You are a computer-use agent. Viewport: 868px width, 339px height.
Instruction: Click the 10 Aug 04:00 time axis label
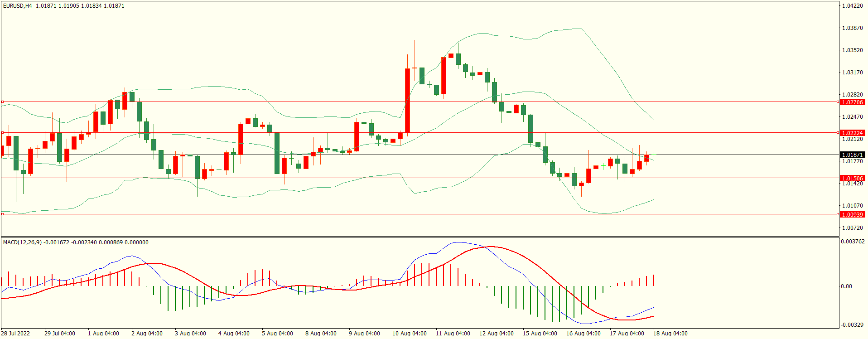409,334
